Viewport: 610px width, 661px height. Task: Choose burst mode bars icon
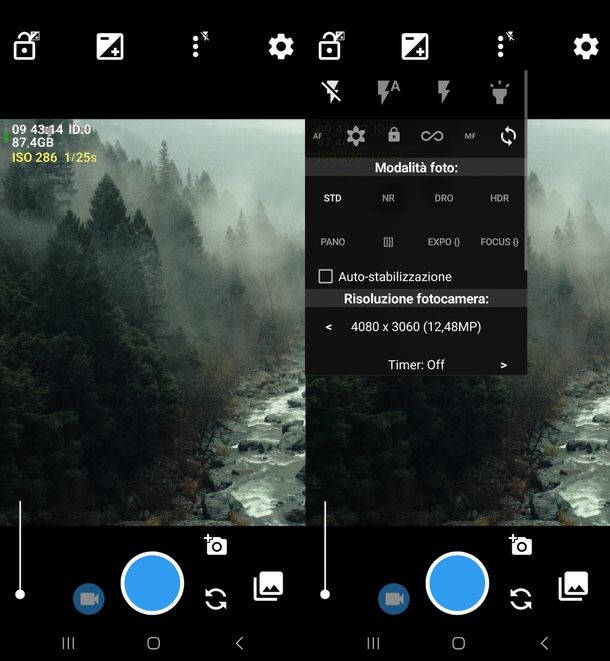tap(388, 242)
